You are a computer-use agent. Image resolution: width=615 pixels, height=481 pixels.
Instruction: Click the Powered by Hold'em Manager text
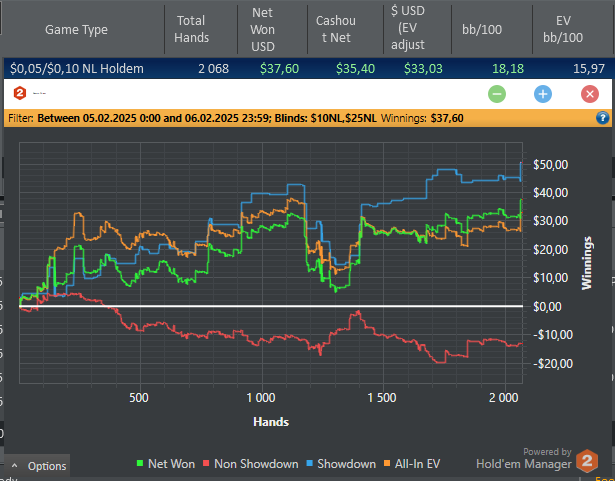(524, 459)
